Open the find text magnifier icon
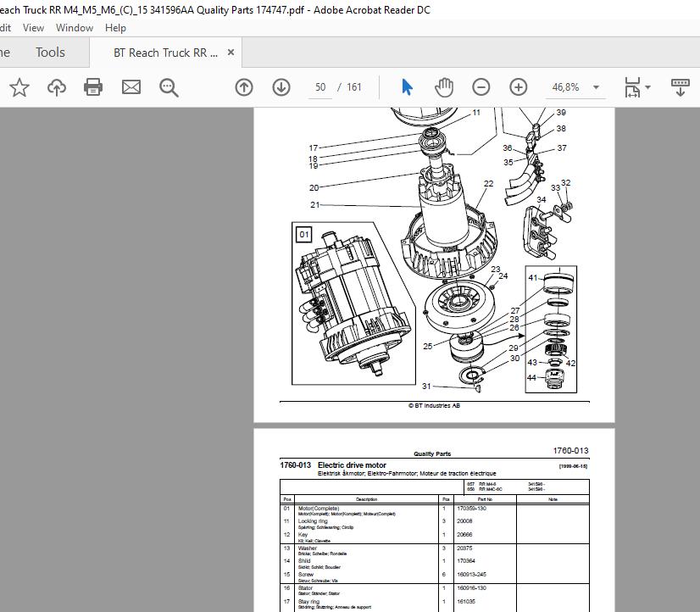 (x=169, y=87)
